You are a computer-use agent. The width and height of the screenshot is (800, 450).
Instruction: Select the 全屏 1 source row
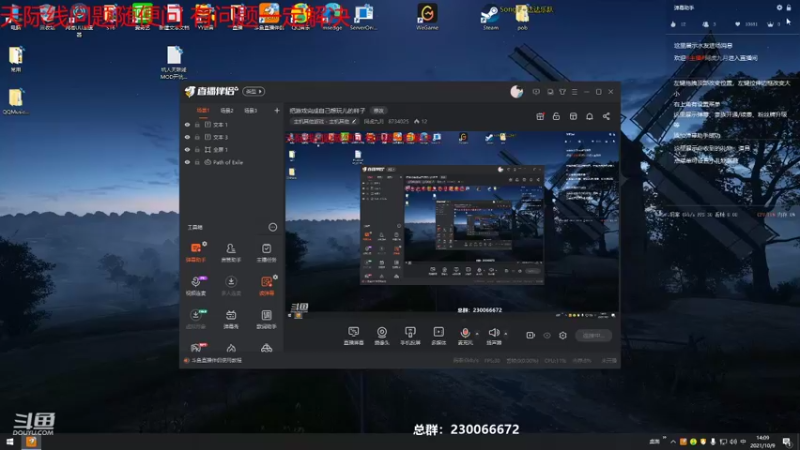click(x=232, y=149)
